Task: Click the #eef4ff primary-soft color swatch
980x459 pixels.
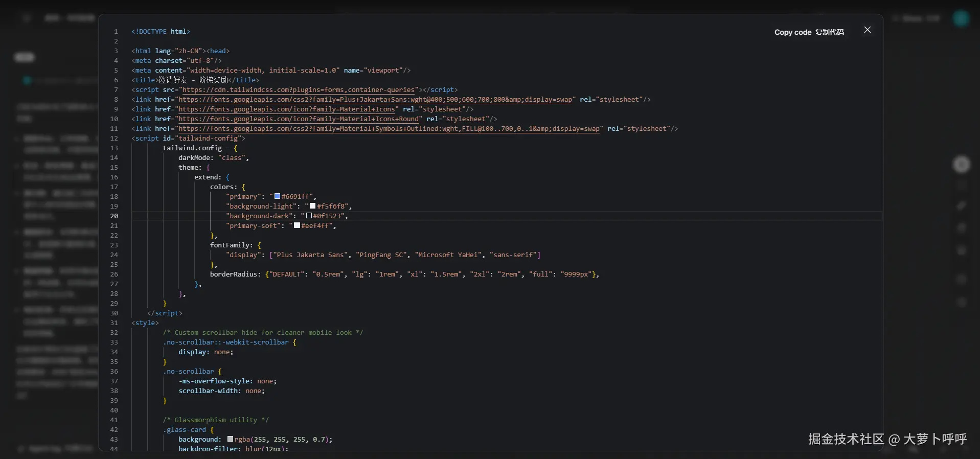Action: click(x=297, y=225)
